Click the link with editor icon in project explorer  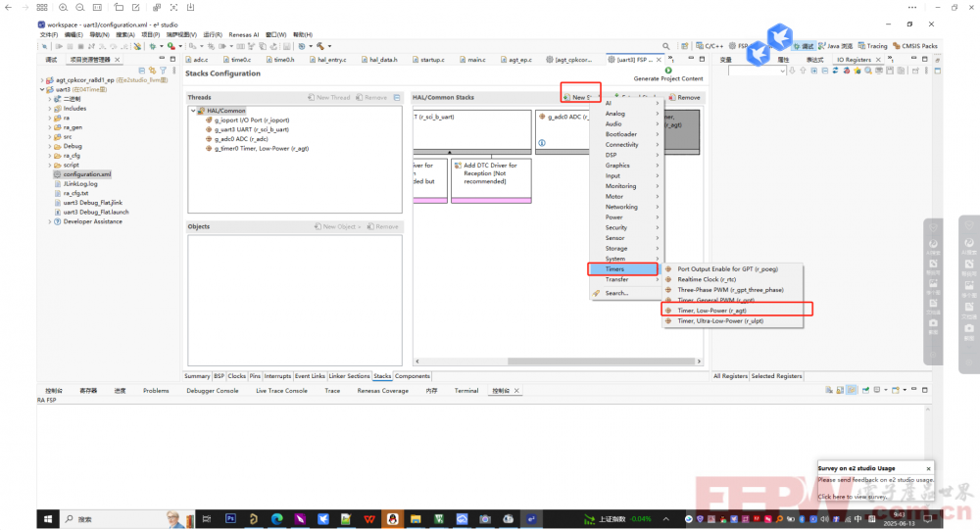[153, 71]
